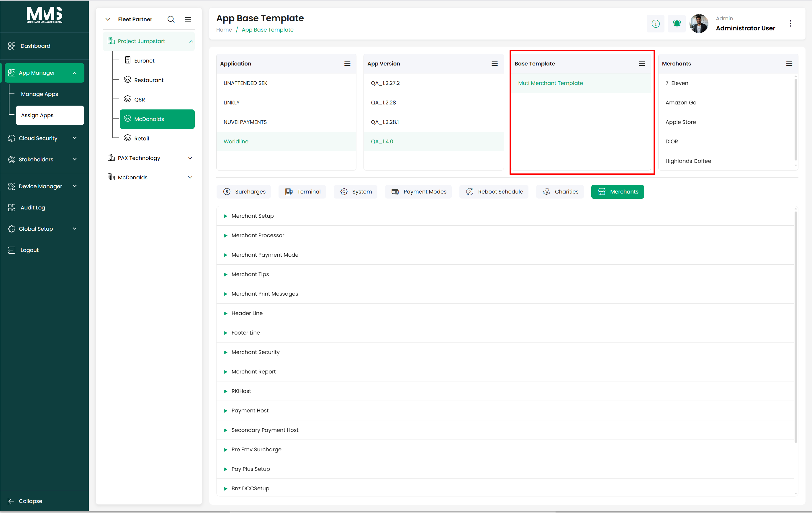
Task: Open the Fleet Partner hamburger menu
Action: tap(188, 19)
